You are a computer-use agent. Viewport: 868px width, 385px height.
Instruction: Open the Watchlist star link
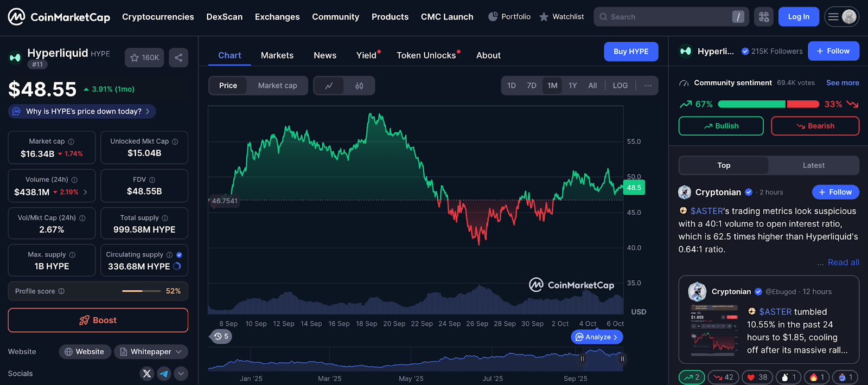pos(561,17)
